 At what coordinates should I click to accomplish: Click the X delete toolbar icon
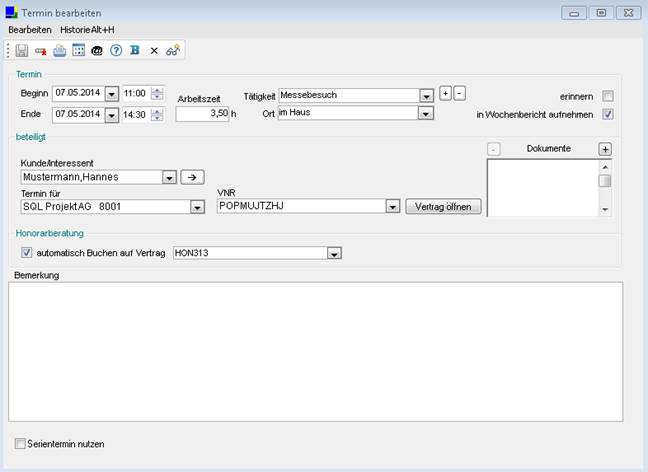(x=154, y=50)
